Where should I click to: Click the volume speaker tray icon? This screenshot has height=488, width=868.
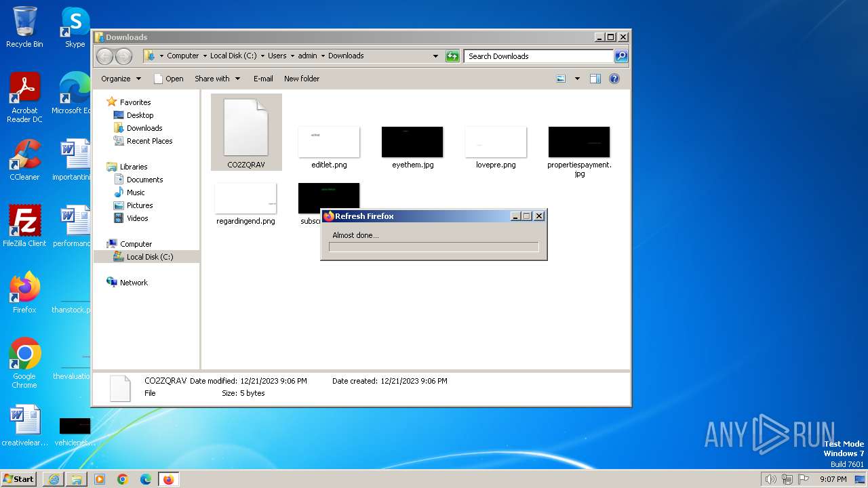[770, 479]
